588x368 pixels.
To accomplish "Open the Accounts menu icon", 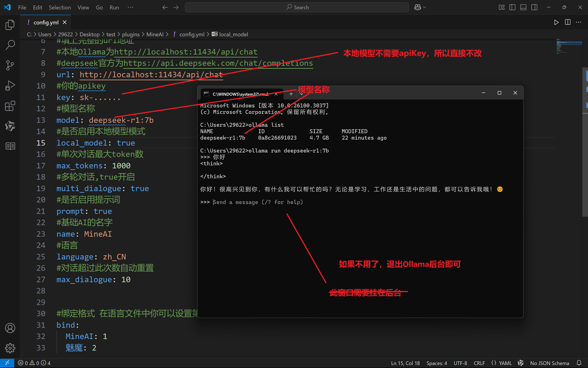I will click(10, 328).
